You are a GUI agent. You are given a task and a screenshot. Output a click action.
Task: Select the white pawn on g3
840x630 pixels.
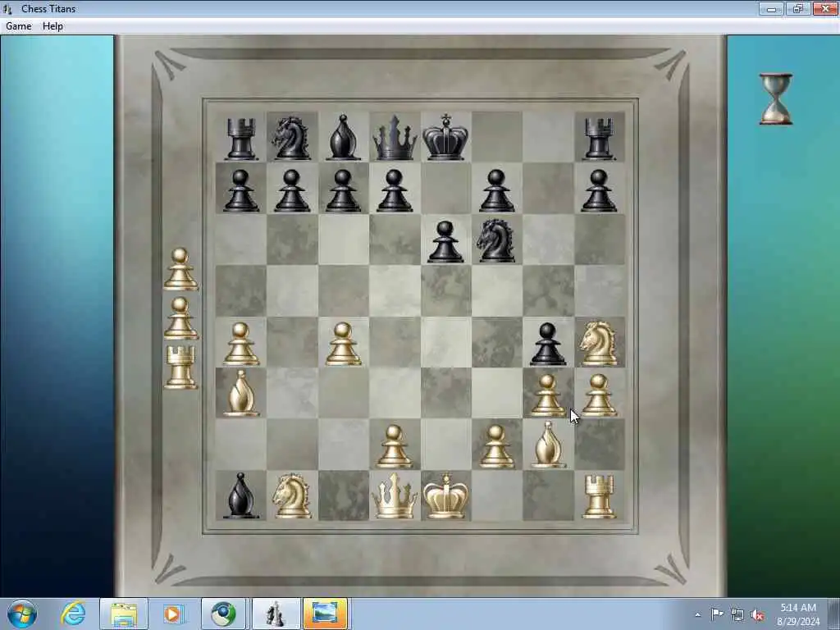(x=548, y=396)
